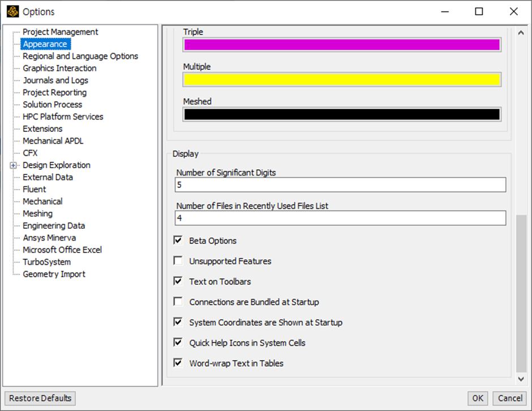Click the scrollbar up arrow

(521, 33)
